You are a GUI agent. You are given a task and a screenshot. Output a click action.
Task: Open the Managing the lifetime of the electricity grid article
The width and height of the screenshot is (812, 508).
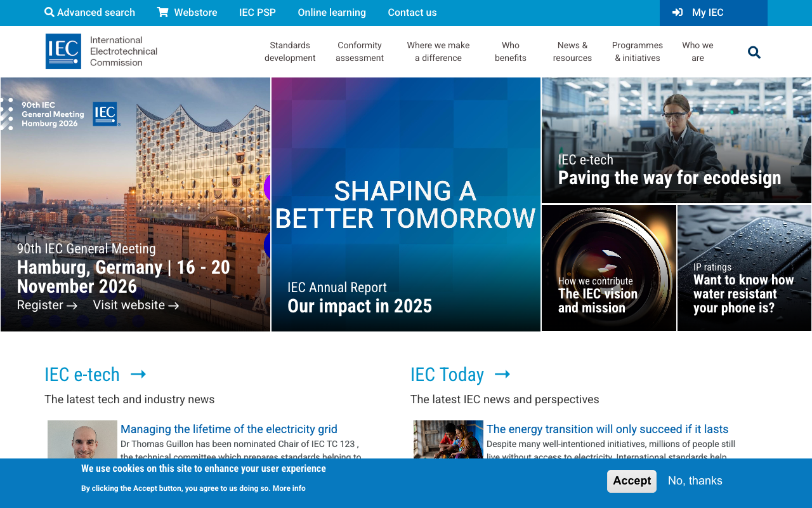click(229, 429)
